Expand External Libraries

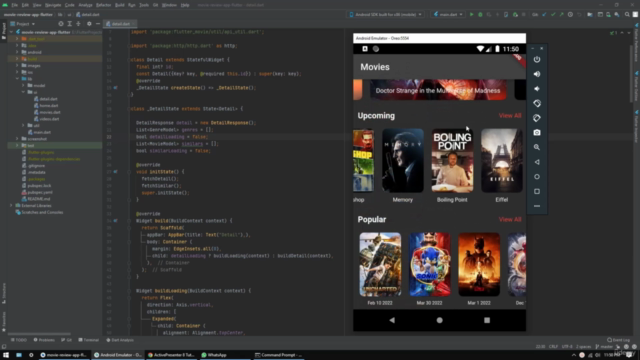(x=11, y=205)
